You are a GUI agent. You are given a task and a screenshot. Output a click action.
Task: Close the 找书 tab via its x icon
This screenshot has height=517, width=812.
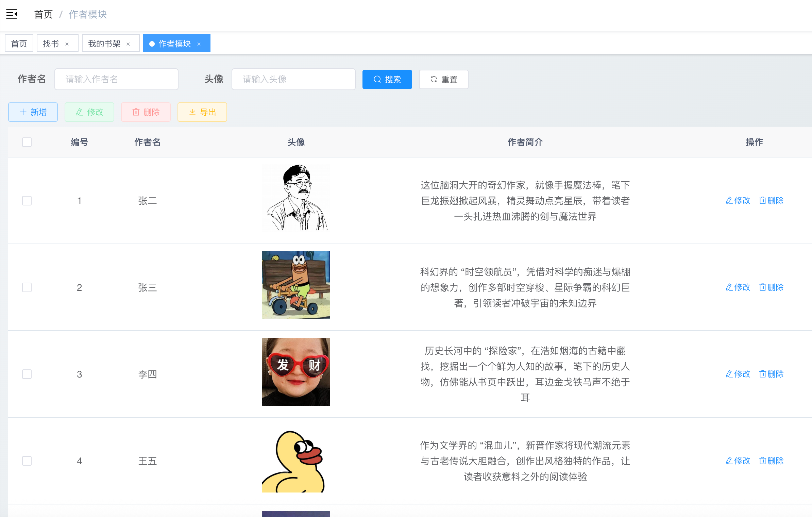click(x=67, y=44)
